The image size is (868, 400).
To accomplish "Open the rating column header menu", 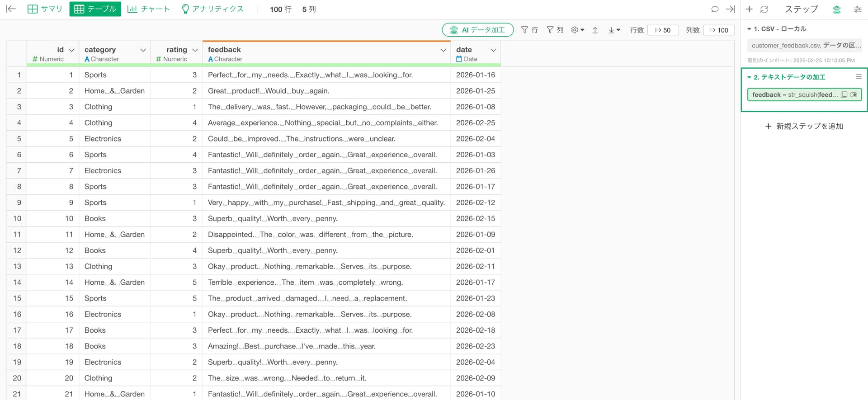I will [195, 50].
